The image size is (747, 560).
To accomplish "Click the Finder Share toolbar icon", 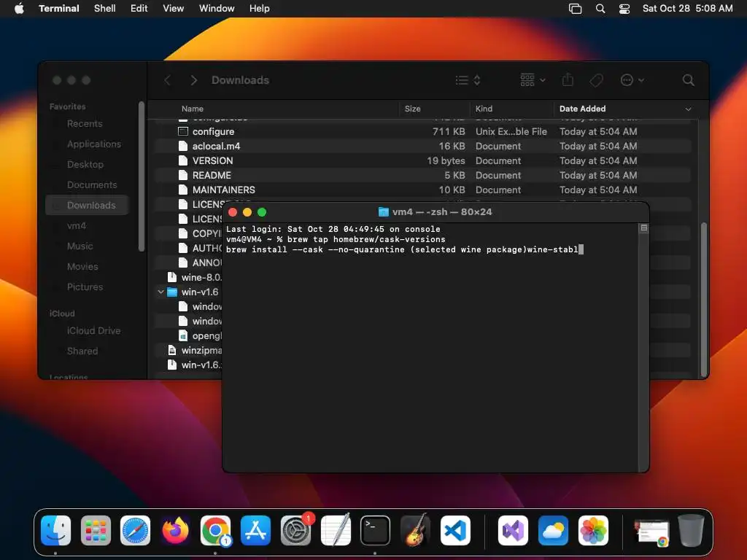I will [x=568, y=79].
